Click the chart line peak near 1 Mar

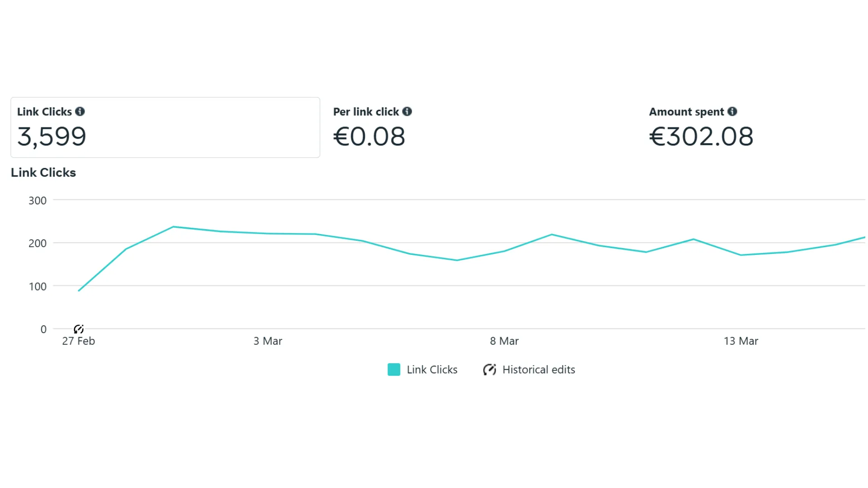[x=173, y=227]
